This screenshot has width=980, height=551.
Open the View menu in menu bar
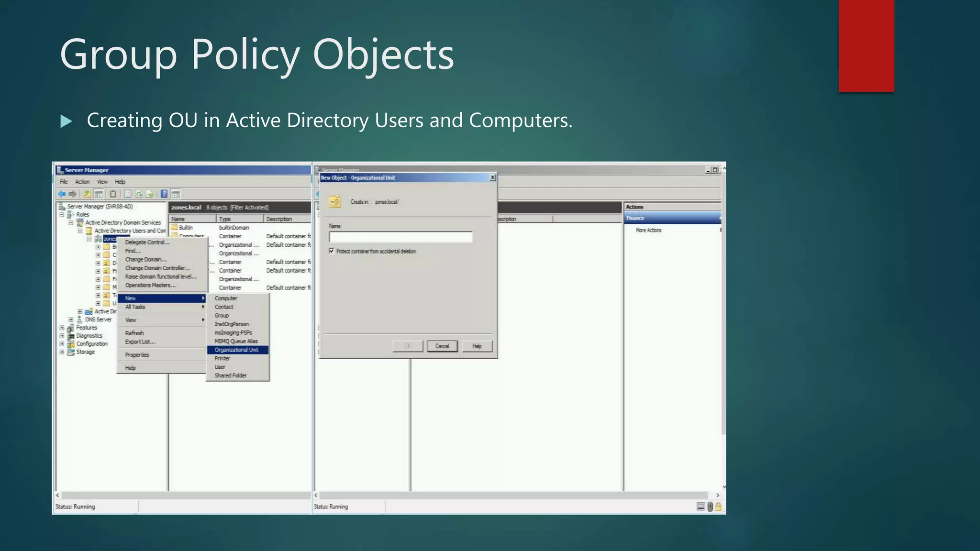(x=102, y=182)
